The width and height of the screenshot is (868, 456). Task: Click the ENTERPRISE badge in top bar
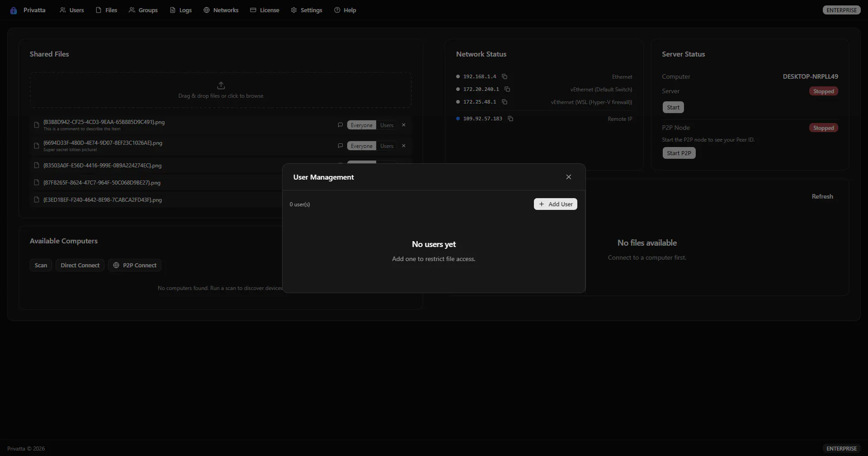pos(841,10)
